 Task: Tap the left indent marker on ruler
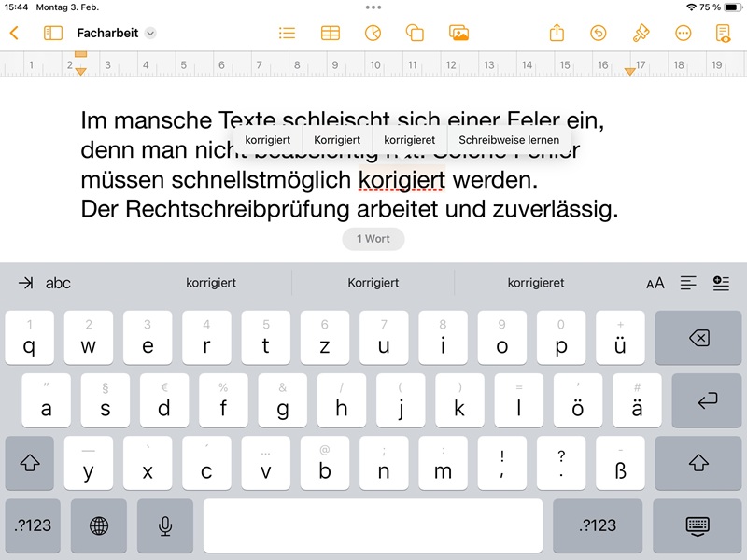pos(81,72)
